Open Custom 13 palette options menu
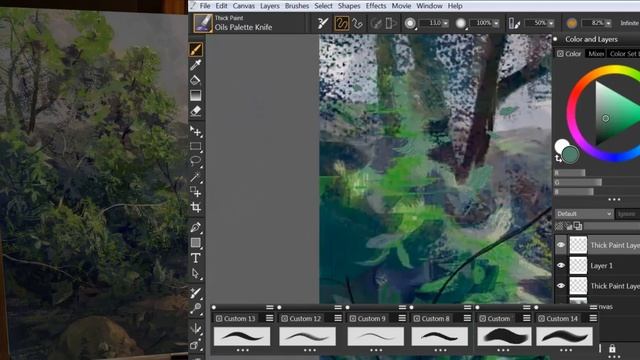Screen dimensions: 640x360 (269, 318)
